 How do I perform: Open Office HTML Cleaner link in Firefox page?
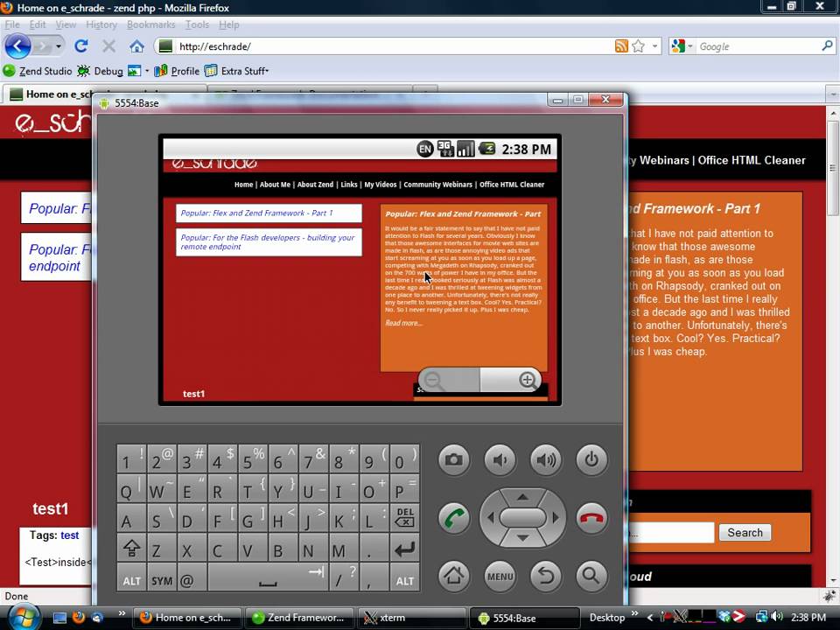click(x=752, y=160)
